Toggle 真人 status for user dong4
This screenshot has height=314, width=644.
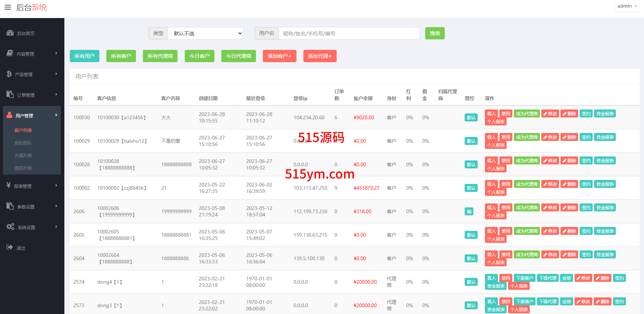pyautogui.click(x=491, y=278)
